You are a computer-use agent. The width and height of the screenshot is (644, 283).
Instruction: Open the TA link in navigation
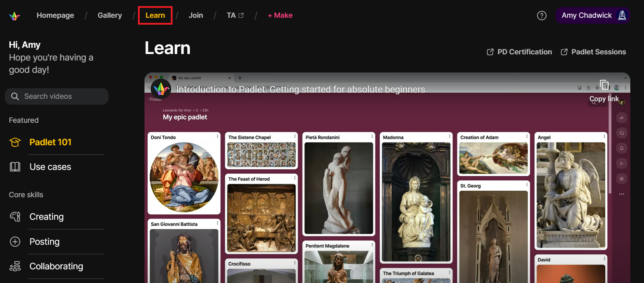point(235,15)
